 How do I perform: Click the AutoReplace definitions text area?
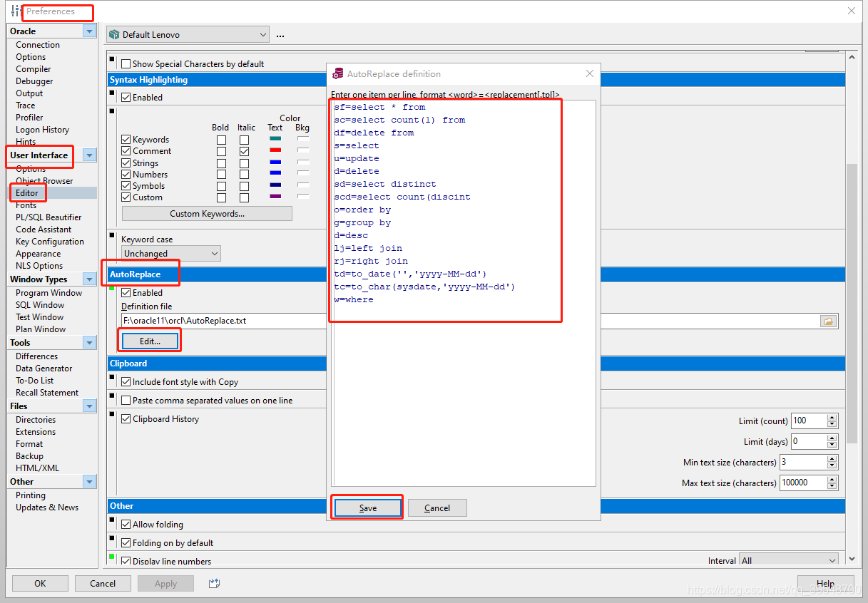pyautogui.click(x=464, y=293)
